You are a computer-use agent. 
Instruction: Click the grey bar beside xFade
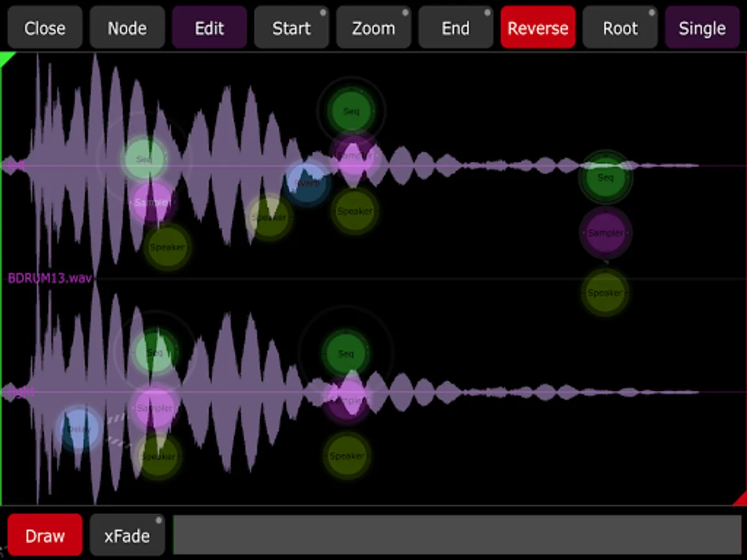pyautogui.click(x=457, y=534)
